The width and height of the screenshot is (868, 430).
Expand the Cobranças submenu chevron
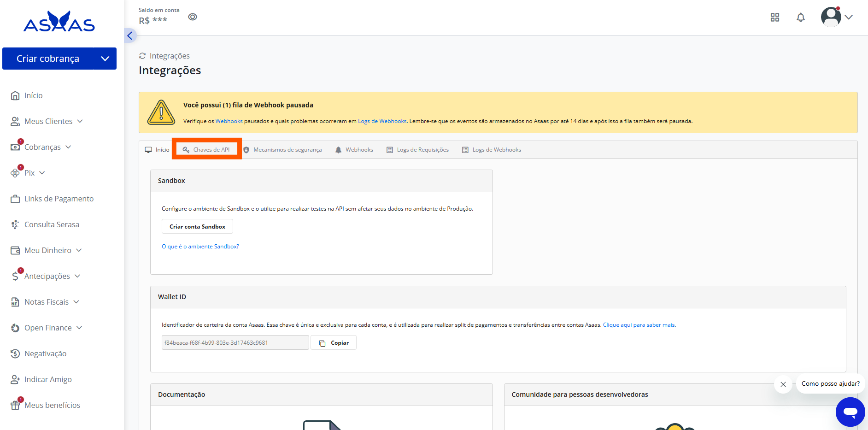[68, 147]
